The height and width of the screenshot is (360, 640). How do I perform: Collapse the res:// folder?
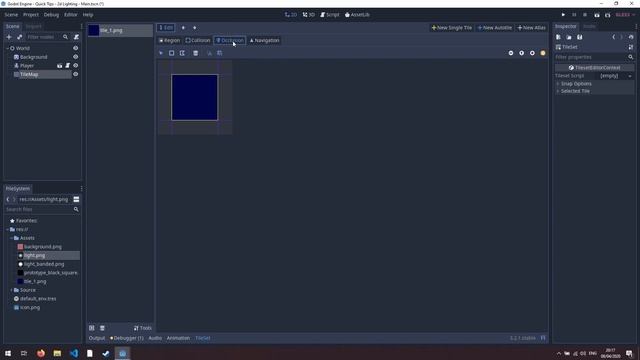pyautogui.click(x=7, y=229)
